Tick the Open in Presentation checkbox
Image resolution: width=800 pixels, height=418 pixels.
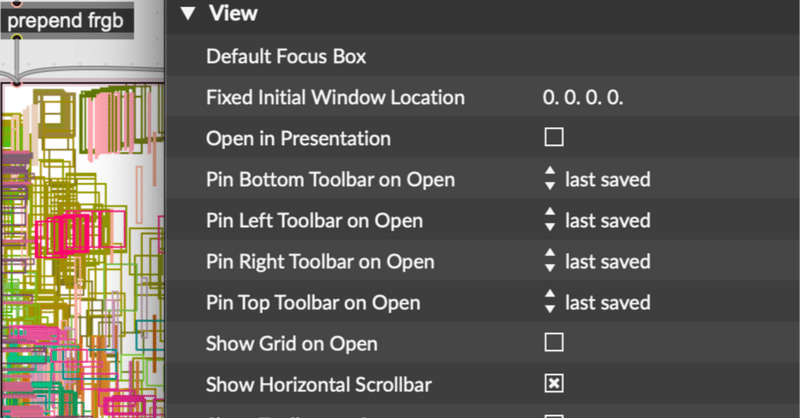[x=554, y=138]
